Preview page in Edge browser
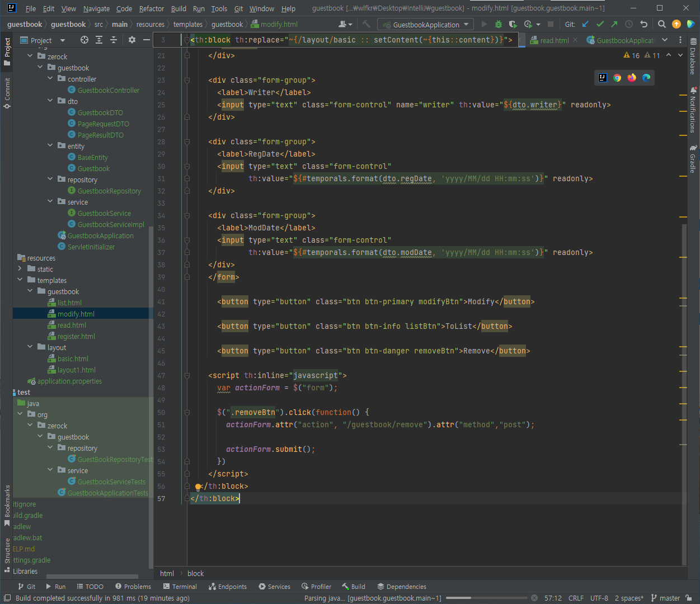Screen dimensions: 700x604 646,78
